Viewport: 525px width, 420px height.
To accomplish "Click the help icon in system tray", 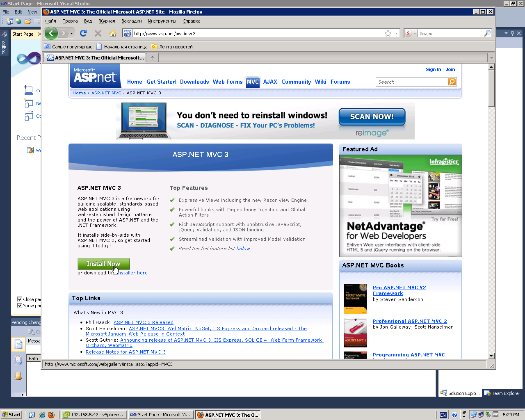I will tap(454, 415).
